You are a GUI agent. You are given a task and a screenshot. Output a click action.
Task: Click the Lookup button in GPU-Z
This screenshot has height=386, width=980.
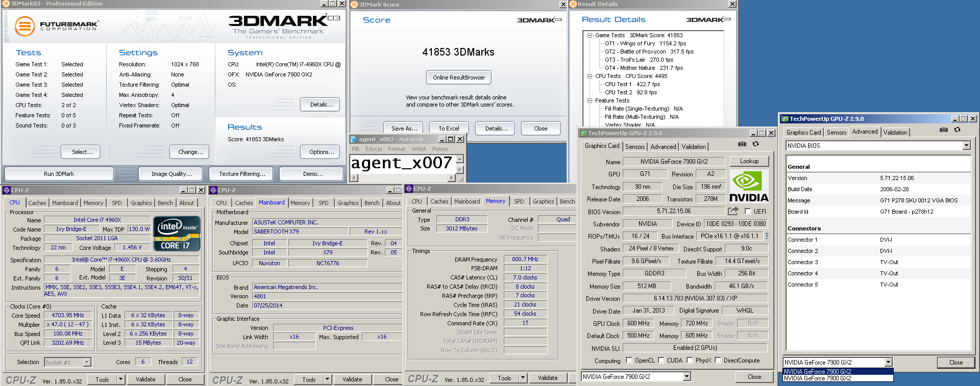pos(749,161)
